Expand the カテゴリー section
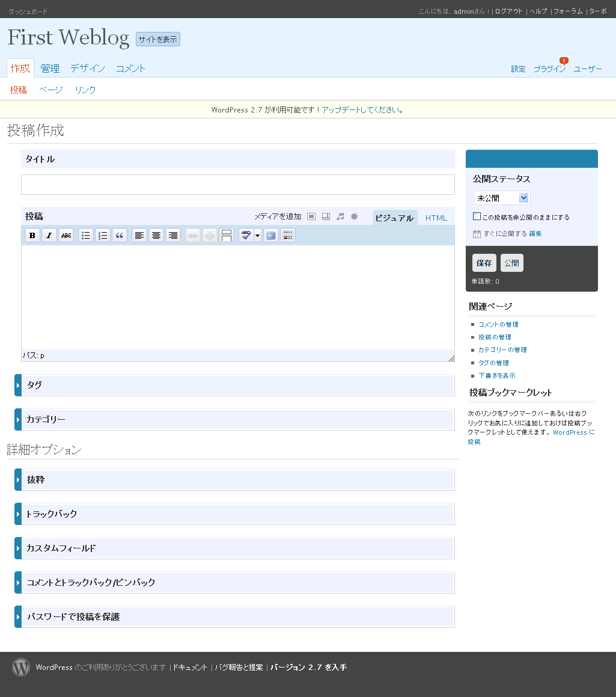The height and width of the screenshot is (697, 616). pyautogui.click(x=234, y=419)
